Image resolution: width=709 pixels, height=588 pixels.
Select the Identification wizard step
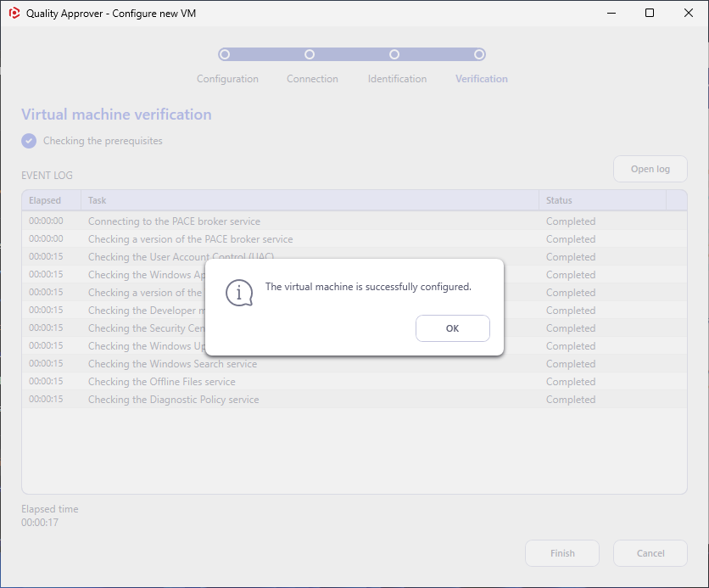point(397,79)
